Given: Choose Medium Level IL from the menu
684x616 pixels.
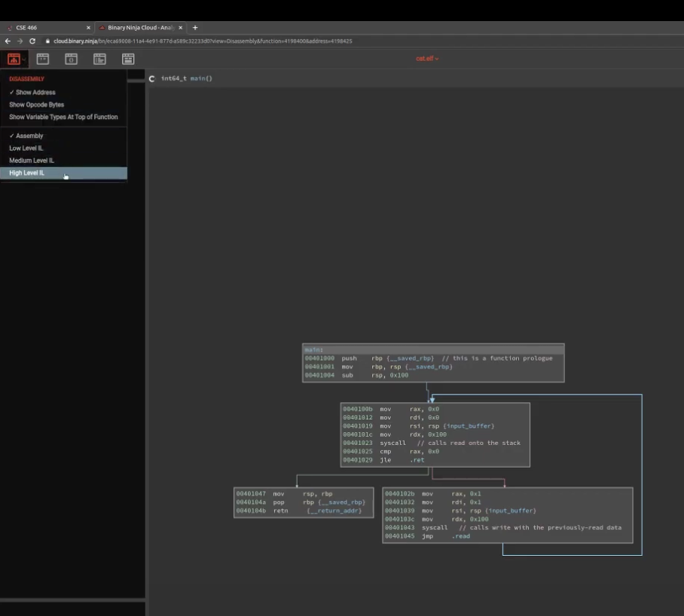Looking at the screenshot, I should tap(32, 160).
